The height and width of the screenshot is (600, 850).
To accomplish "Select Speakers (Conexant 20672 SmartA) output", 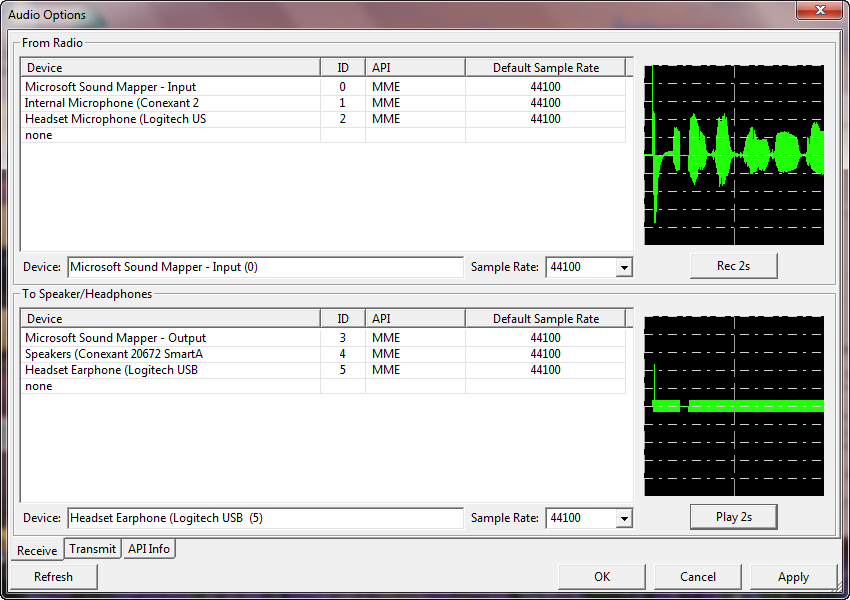I will 110,353.
